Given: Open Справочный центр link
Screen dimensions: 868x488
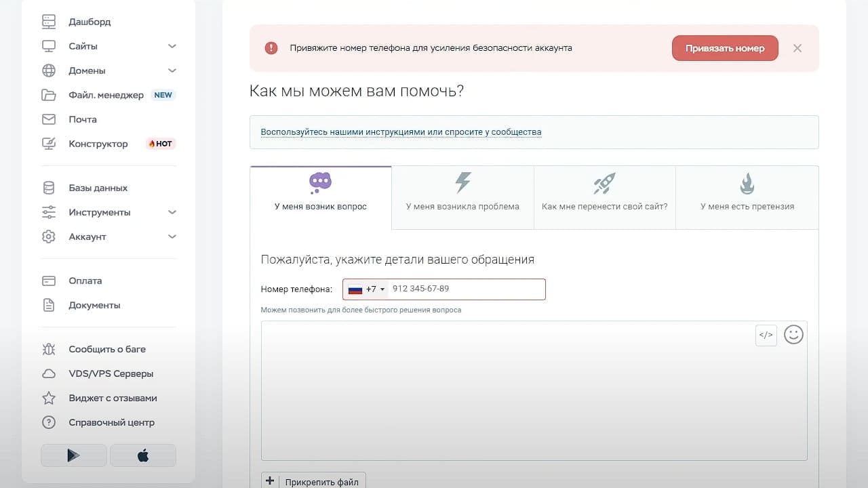Looking at the screenshot, I should click(x=112, y=422).
